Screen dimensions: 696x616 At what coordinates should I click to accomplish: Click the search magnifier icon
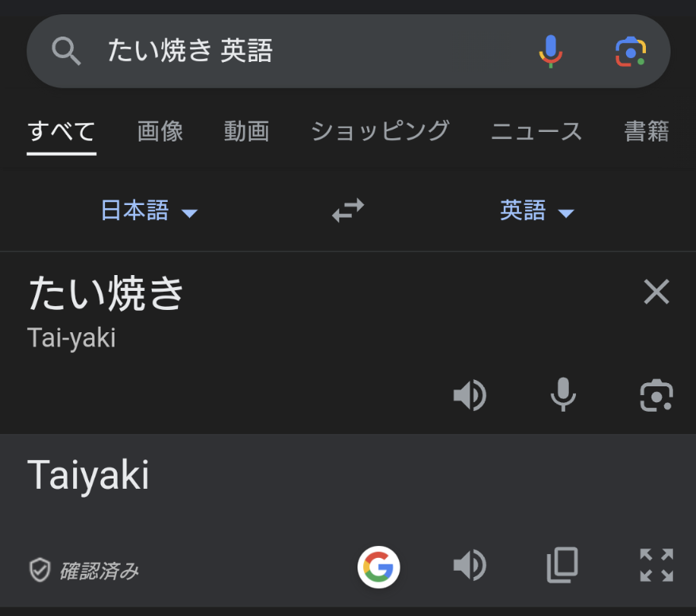(x=67, y=52)
